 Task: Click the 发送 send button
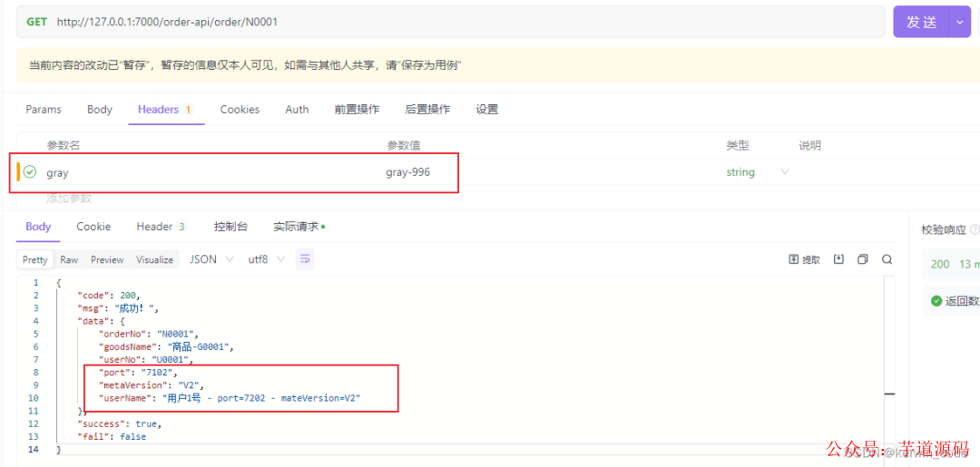click(x=922, y=23)
